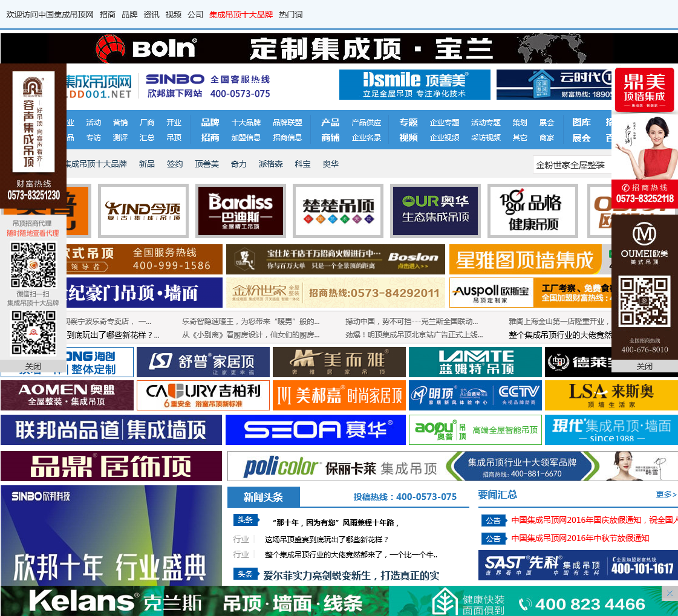Open 活动专题 in the navigation bar
The width and height of the screenshot is (678, 616).
click(x=486, y=123)
